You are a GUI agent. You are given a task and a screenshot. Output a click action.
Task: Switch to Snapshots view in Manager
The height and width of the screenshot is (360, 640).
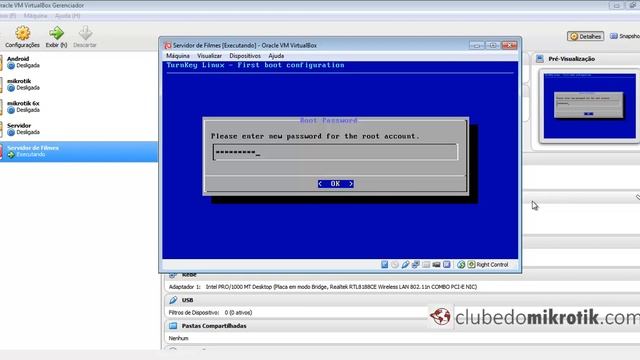point(624,36)
